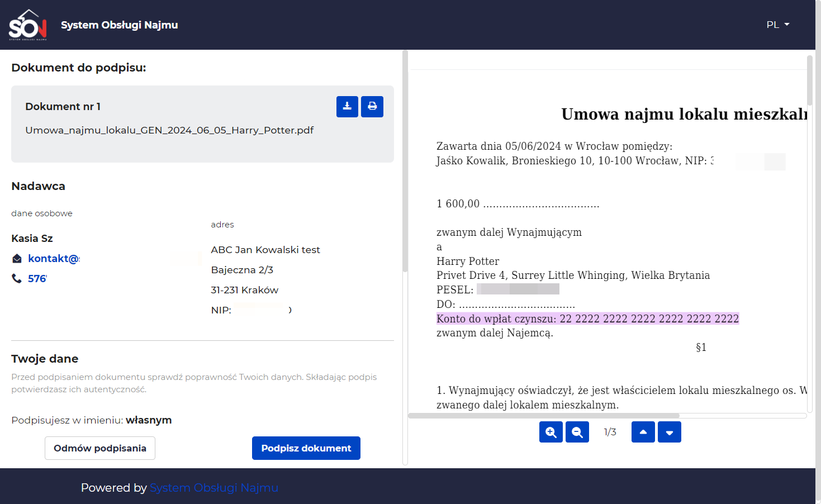The width and height of the screenshot is (821, 504).
Task: Click the Twoje dane heading
Action: (x=45, y=359)
